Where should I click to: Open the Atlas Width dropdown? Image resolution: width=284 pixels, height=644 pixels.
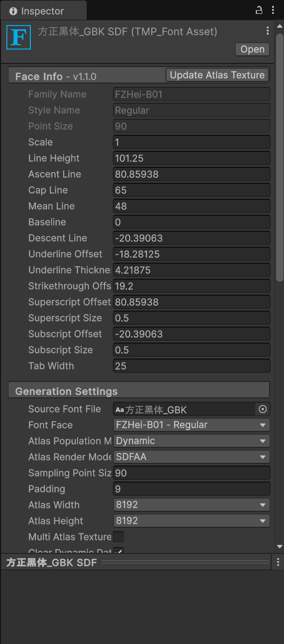coord(192,505)
